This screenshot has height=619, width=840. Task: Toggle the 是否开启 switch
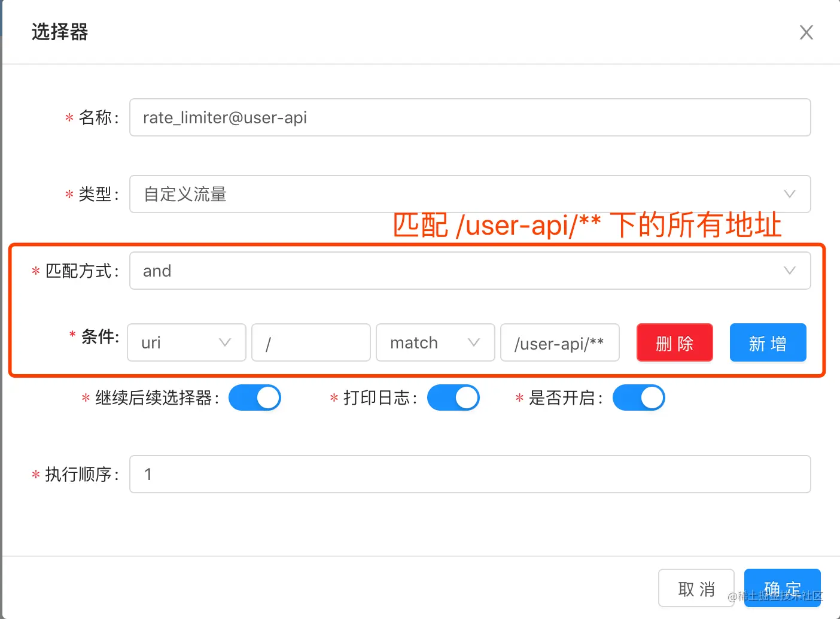(638, 397)
